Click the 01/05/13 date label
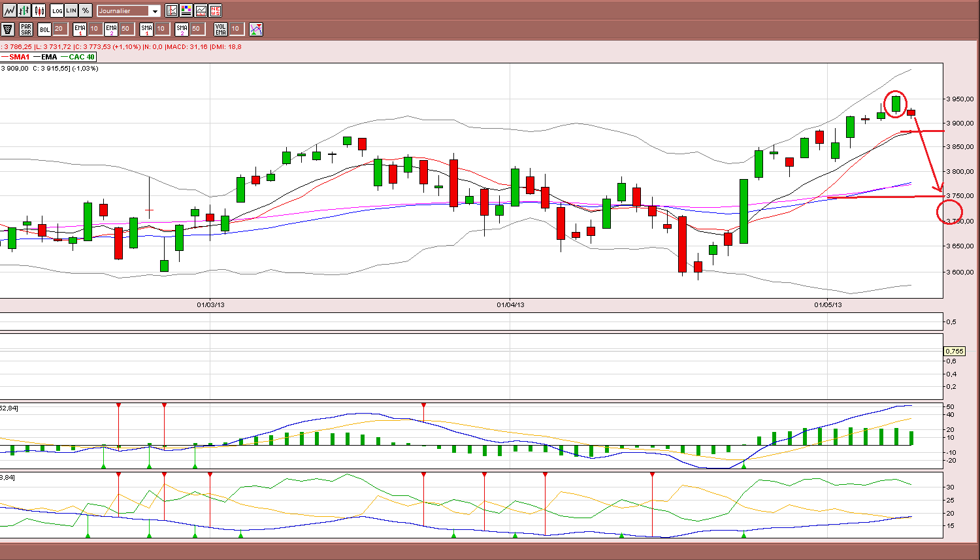Screen dimensions: 980x560 click(x=828, y=305)
